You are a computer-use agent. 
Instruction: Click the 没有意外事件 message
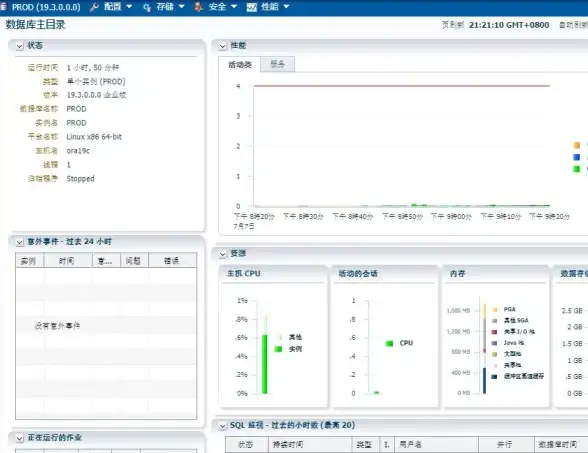point(57,326)
